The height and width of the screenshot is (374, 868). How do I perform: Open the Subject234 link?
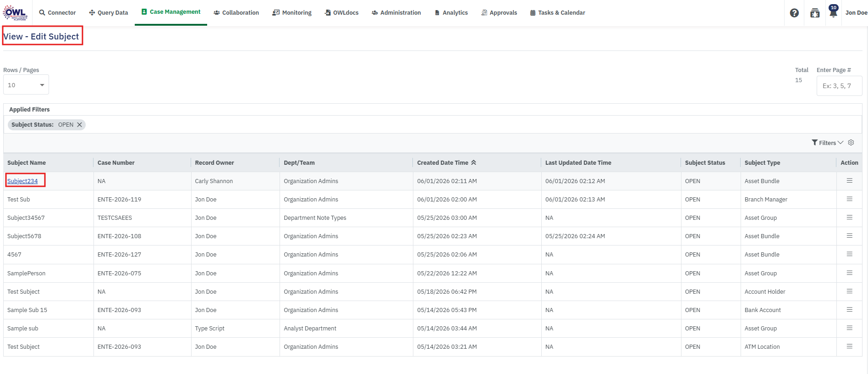pos(22,181)
